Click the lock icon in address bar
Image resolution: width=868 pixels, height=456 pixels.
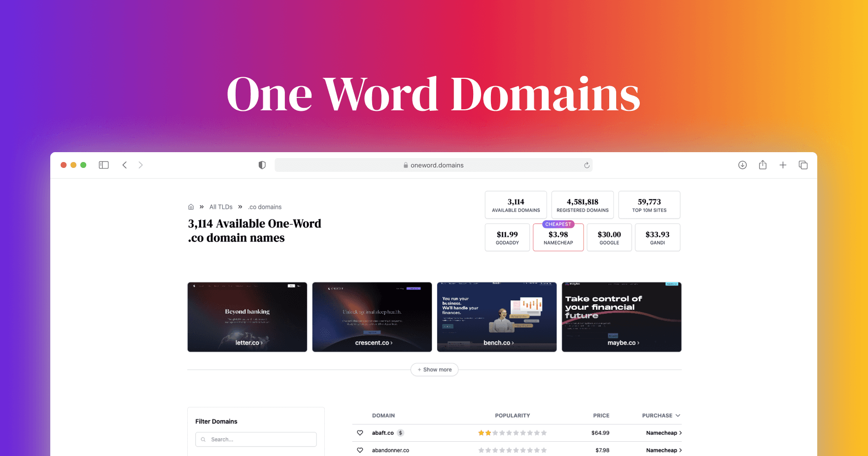pyautogui.click(x=406, y=165)
